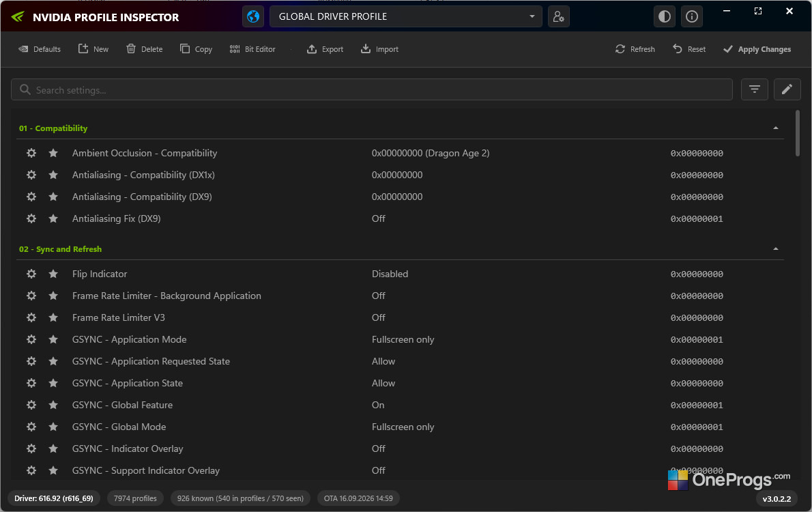The image size is (812, 512).
Task: Click the pencil edit icon beside search
Action: (787, 89)
